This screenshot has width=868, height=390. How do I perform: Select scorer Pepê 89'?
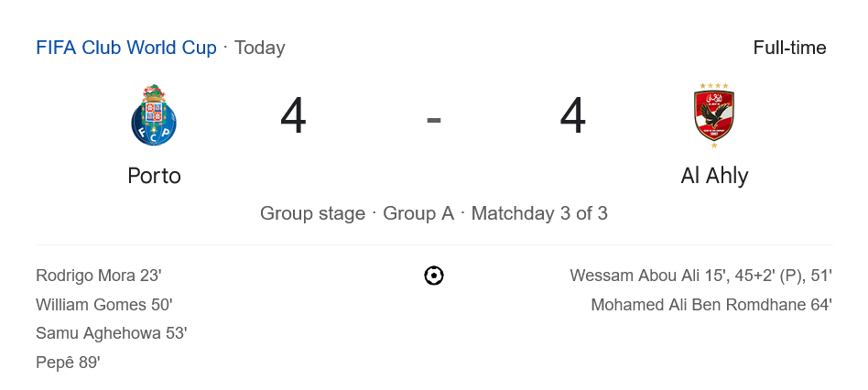[68, 363]
